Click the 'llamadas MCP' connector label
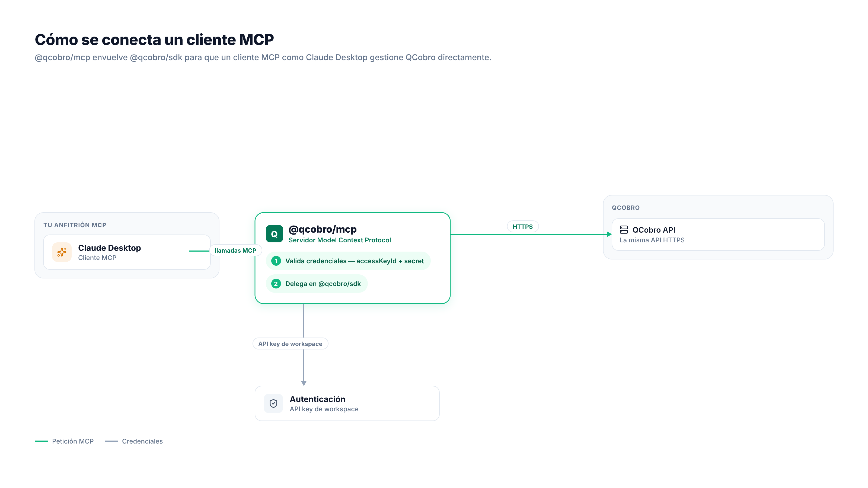The image size is (868, 488). pos(235,251)
